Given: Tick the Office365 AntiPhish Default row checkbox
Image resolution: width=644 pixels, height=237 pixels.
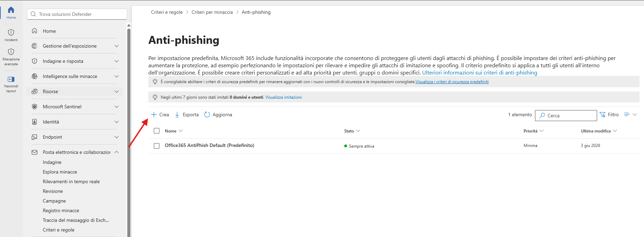Looking at the screenshot, I should coord(157,146).
